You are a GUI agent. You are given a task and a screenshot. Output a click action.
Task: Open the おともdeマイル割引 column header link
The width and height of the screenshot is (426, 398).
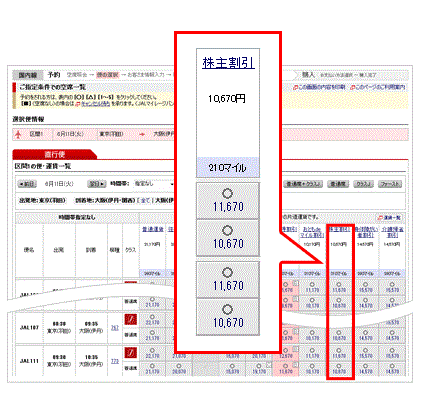pos(312,232)
